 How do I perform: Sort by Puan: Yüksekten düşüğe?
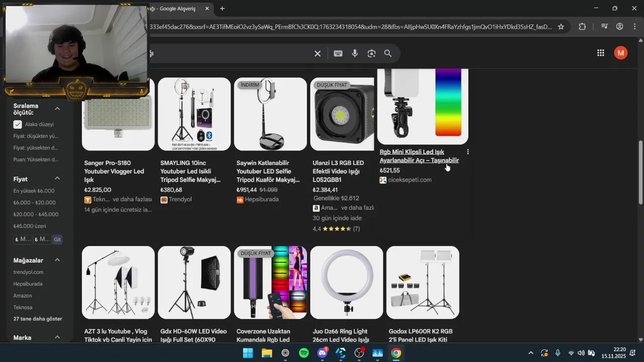tap(36, 159)
